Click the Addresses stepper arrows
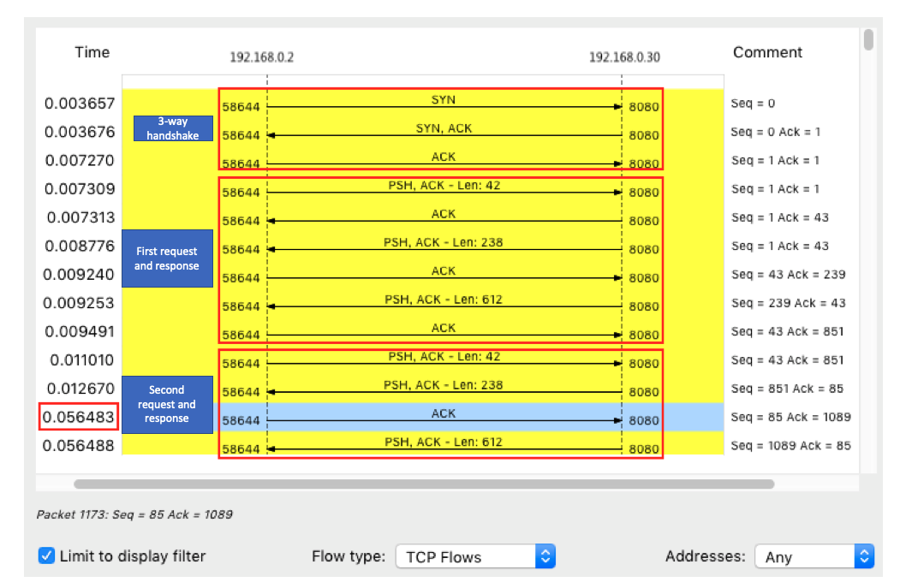This screenshot has height=588, width=912. [x=864, y=556]
